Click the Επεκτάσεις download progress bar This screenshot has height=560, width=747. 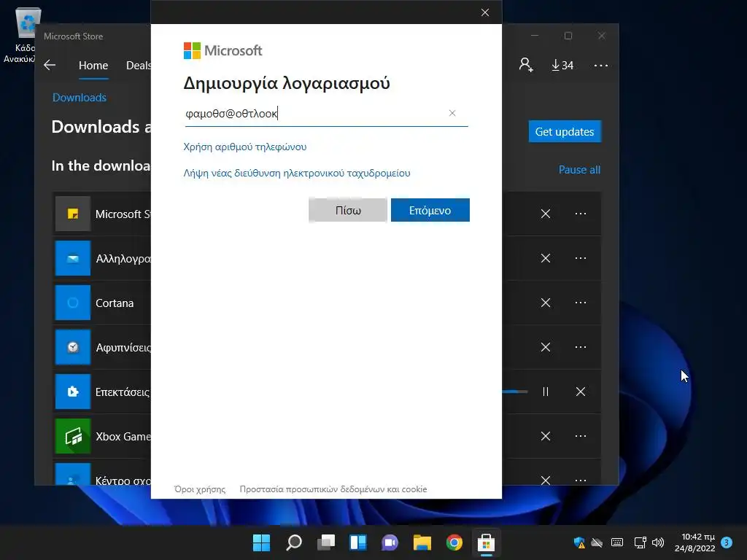(x=515, y=392)
